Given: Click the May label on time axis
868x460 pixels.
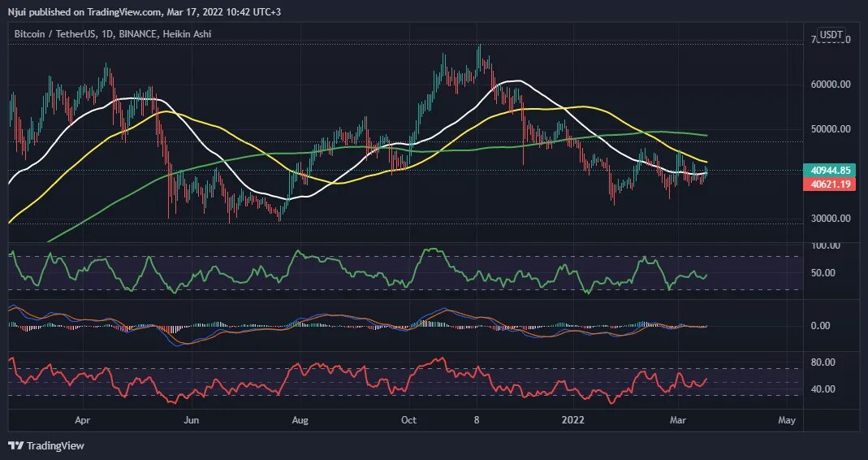Looking at the screenshot, I should pyautogui.click(x=787, y=421).
